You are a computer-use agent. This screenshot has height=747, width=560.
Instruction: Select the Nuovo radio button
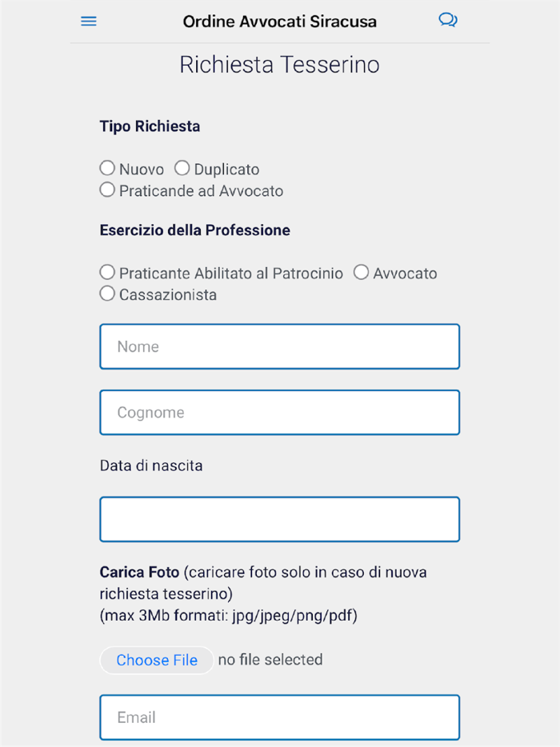tap(107, 168)
